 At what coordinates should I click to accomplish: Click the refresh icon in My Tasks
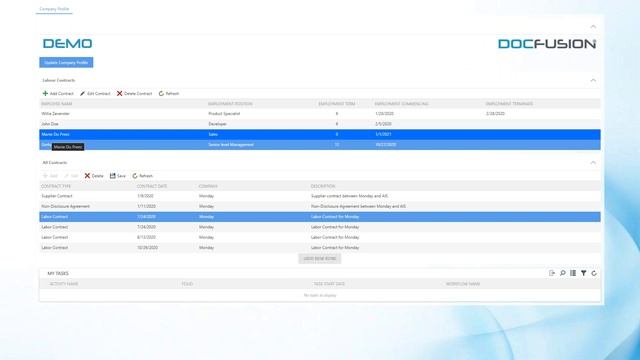594,273
